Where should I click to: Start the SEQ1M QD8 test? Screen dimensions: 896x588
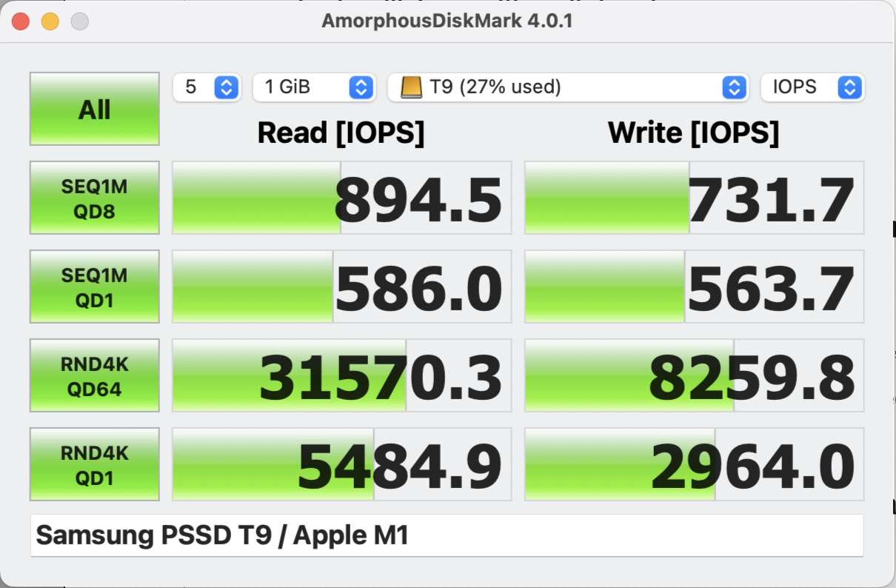(95, 198)
